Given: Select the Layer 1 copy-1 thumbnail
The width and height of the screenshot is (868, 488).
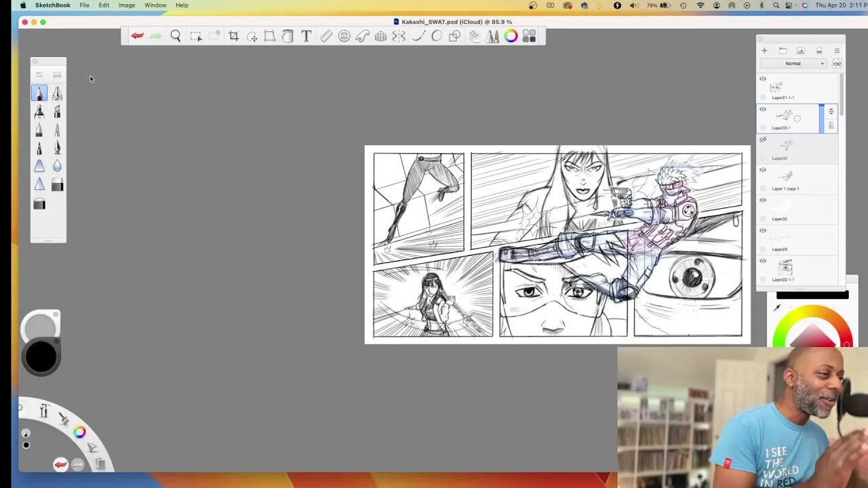Looking at the screenshot, I should pyautogui.click(x=786, y=177).
